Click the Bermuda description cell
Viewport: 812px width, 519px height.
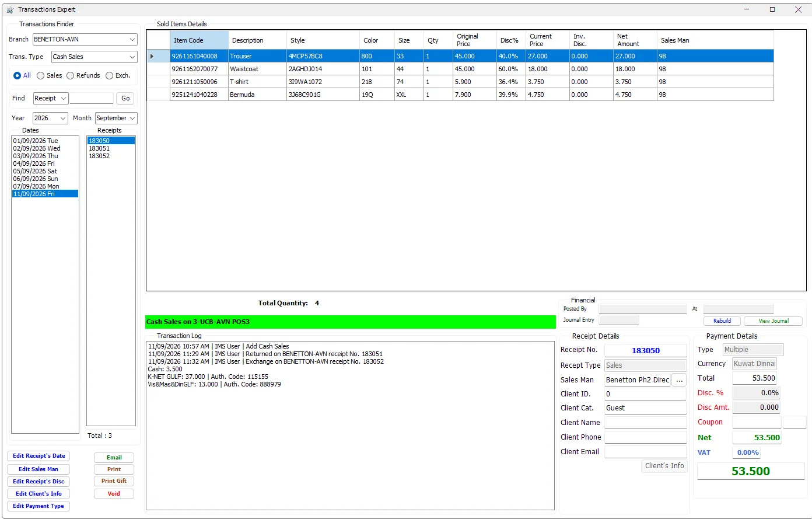[257, 95]
